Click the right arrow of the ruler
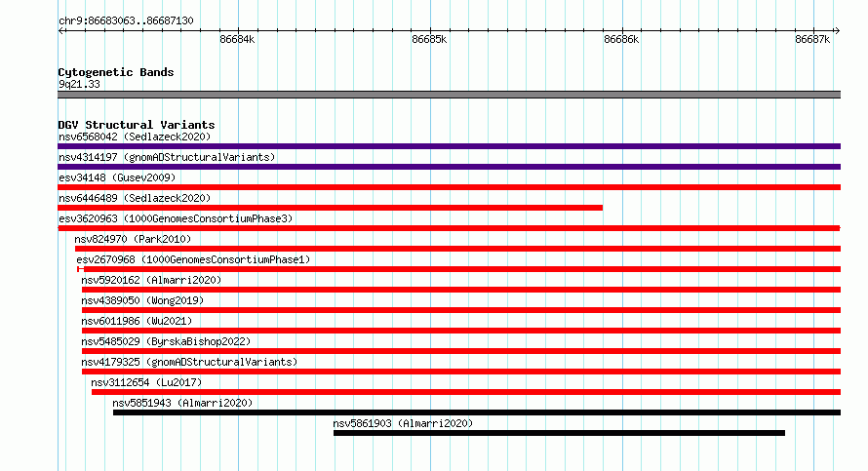Image resolution: width=868 pixels, height=471 pixels. pos(838,31)
